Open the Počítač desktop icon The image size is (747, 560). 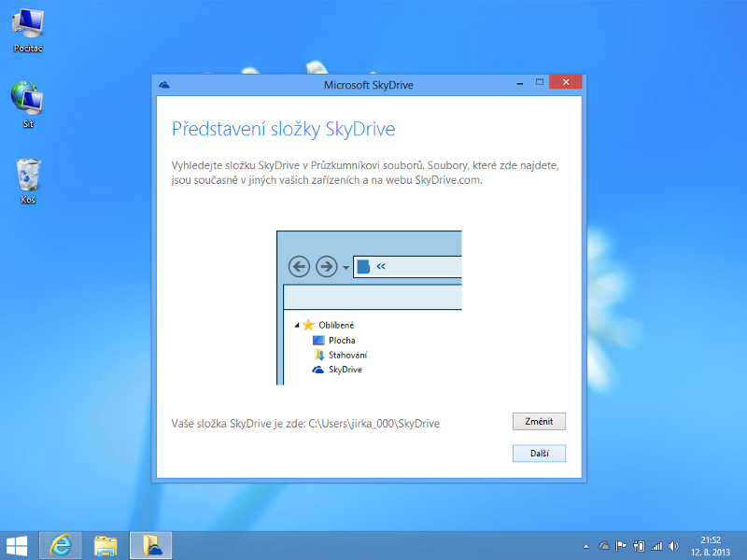click(28, 28)
